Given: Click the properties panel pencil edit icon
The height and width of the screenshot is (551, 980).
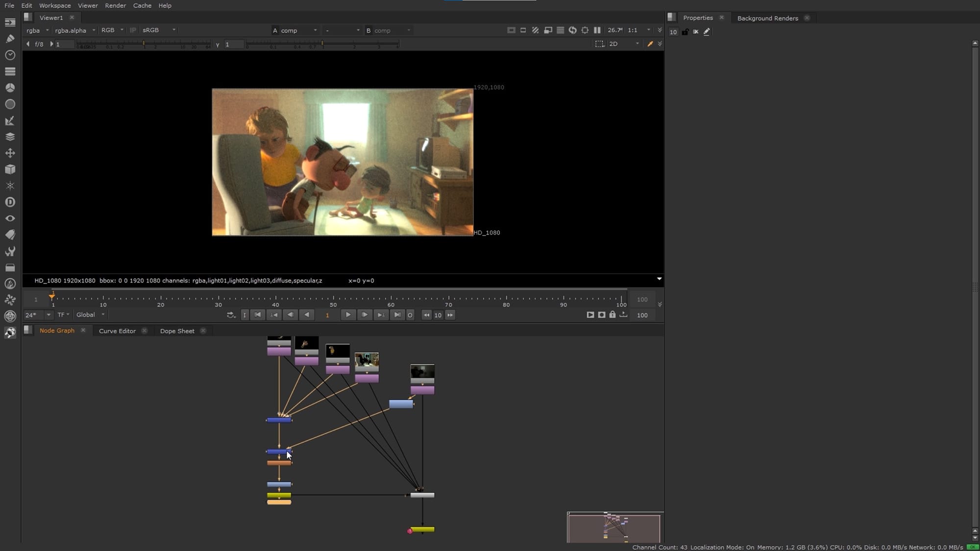Looking at the screenshot, I should [x=707, y=31].
